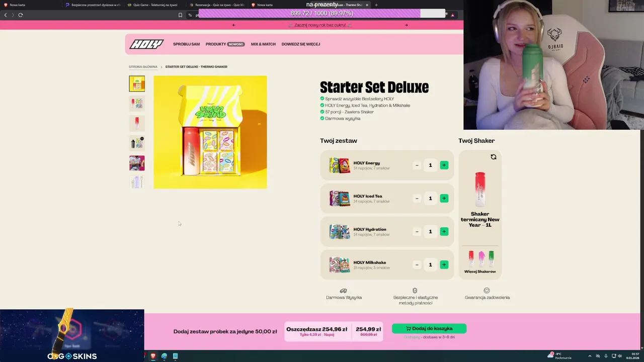644x362 pixels.
Task: Decrease HOLY Hydration quantity with minus
Action: pos(417,231)
